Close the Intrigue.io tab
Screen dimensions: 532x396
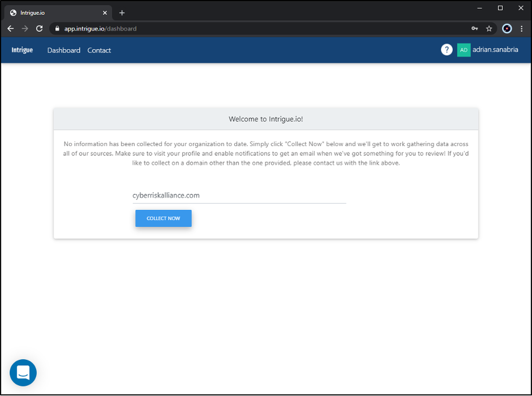tap(105, 13)
